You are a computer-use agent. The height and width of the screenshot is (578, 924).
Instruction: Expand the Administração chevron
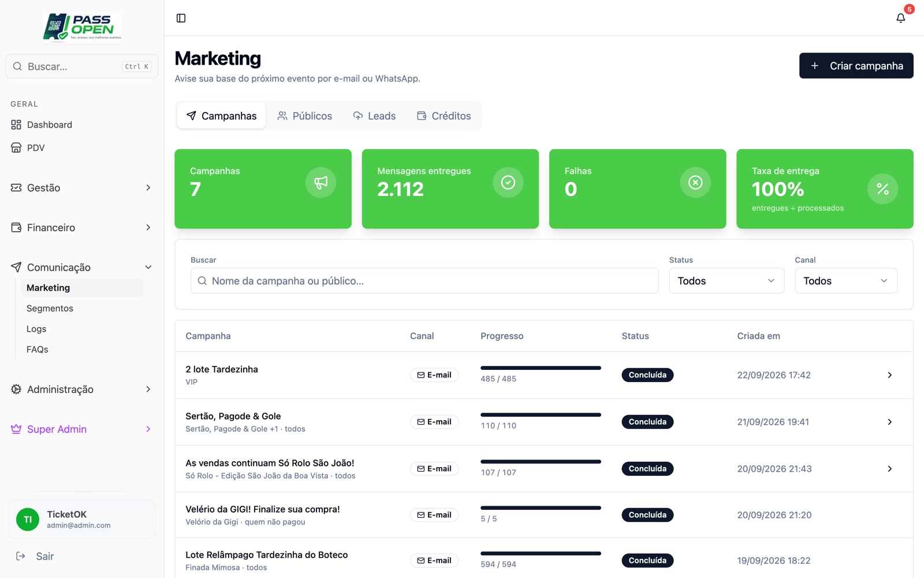(148, 389)
